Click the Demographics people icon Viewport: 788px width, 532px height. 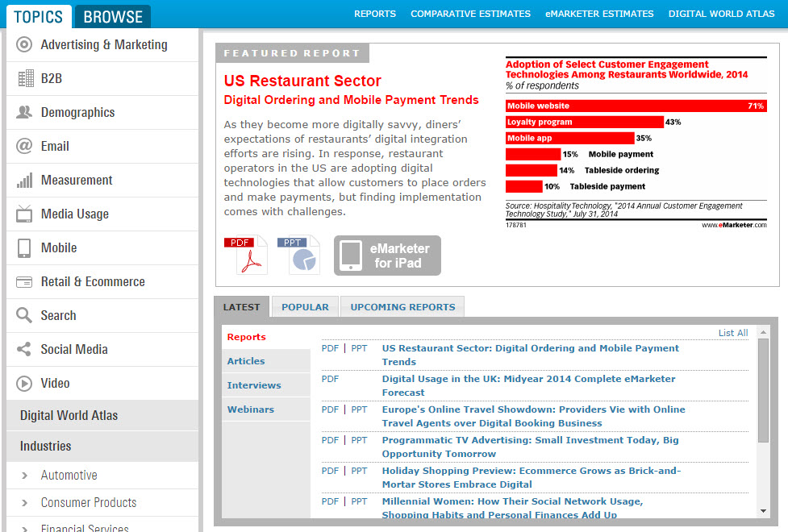click(24, 112)
